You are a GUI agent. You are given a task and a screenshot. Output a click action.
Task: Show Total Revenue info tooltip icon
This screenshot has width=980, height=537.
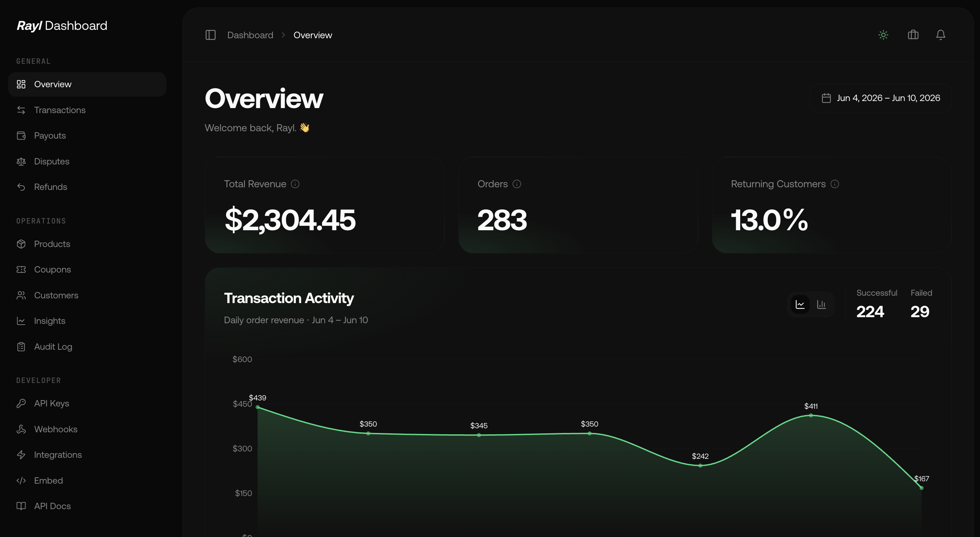pos(295,184)
